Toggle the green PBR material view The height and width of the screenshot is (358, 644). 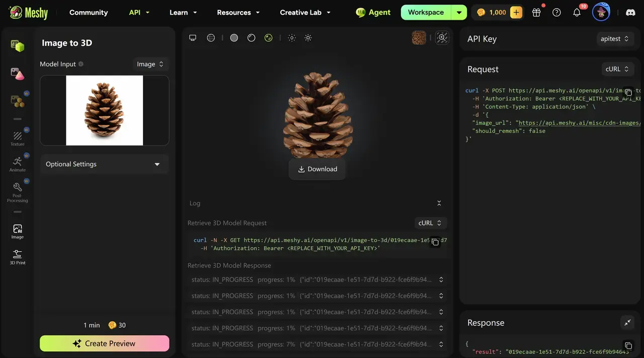tap(268, 38)
